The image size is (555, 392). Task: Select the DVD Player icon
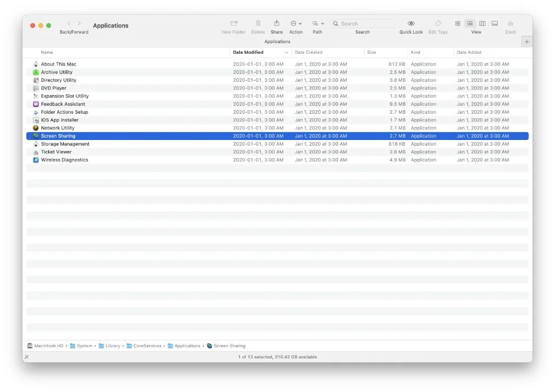pos(36,88)
